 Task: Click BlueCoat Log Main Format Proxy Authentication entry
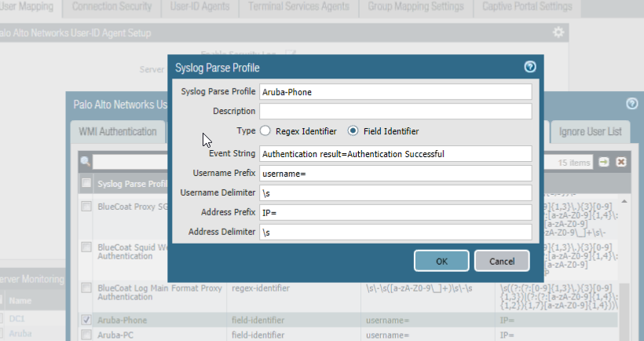pyautogui.click(x=159, y=292)
